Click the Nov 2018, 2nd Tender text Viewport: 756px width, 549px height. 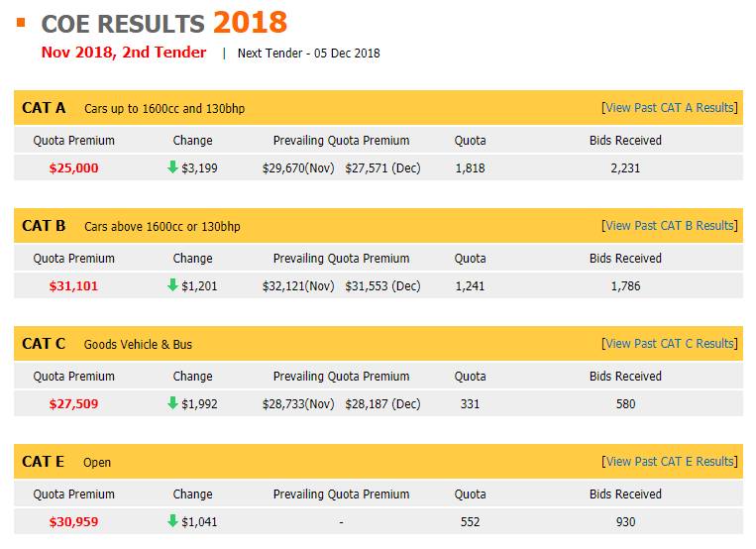[x=124, y=53]
